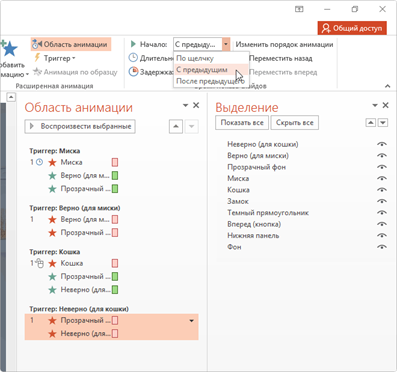Viewport: 397px width, 372px height.
Task: Hide Вперед (кнопка) with eye icon
Action: tap(382, 224)
